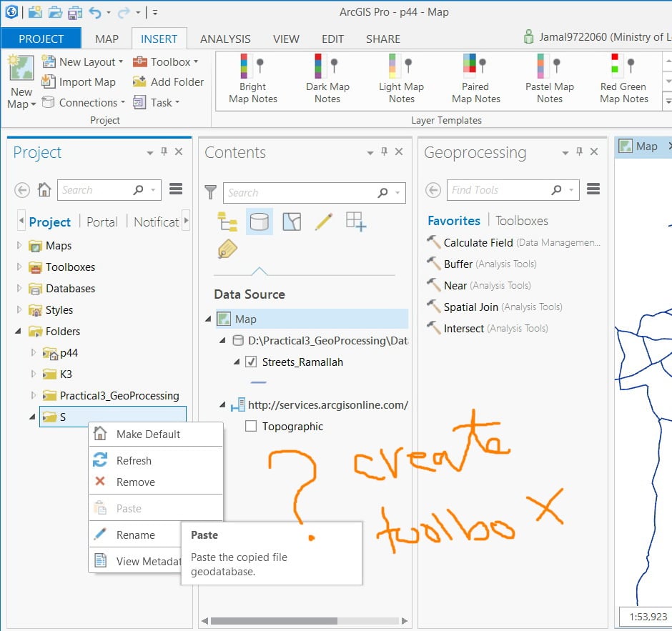Click the Add Folder icon
Image resolution: width=672 pixels, height=631 pixels.
(139, 81)
